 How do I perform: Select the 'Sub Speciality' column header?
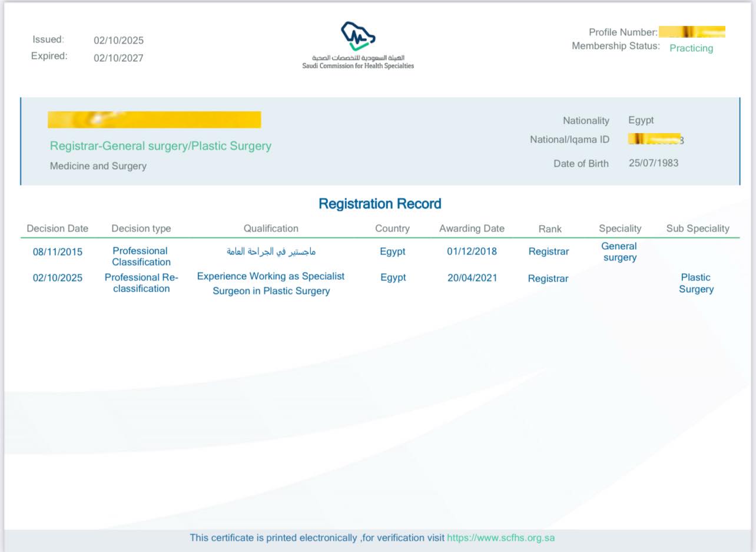[698, 229]
